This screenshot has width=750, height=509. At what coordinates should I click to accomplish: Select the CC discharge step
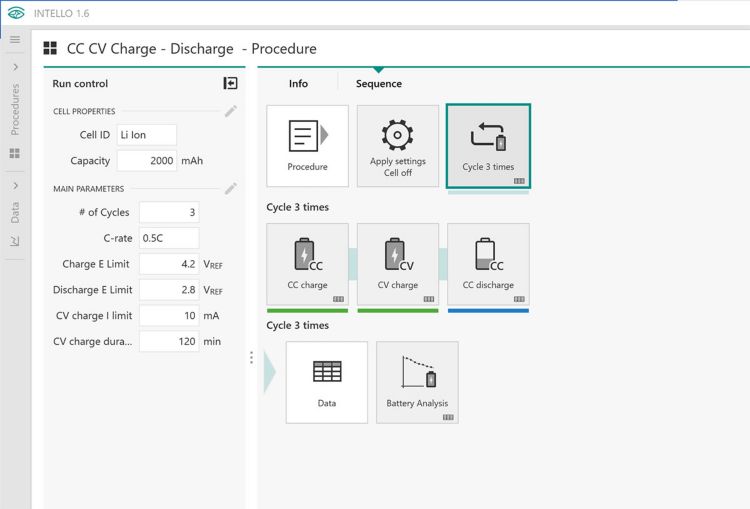coord(488,264)
